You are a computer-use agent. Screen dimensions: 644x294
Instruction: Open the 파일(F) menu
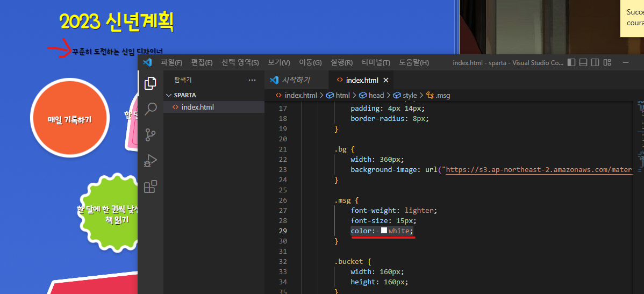[x=171, y=63]
